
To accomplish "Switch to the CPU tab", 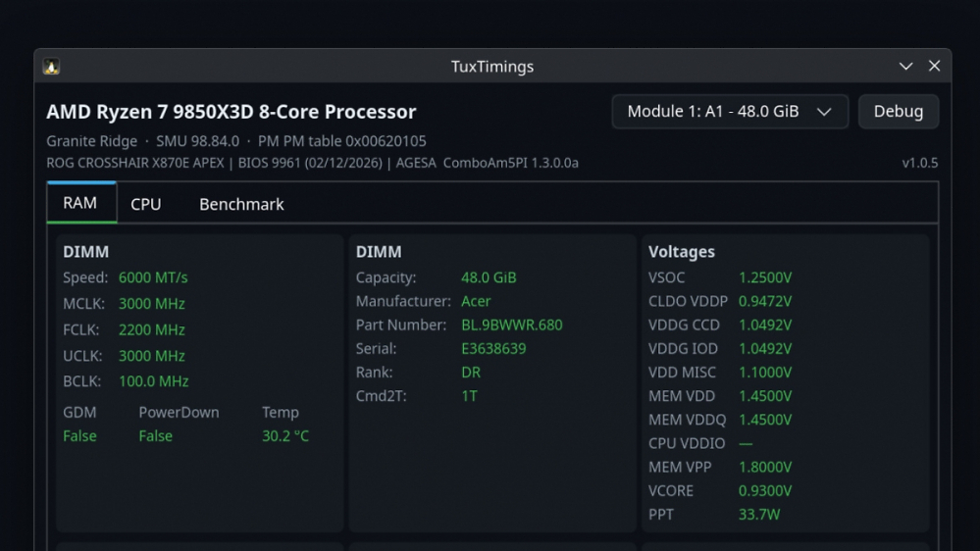I will pyautogui.click(x=145, y=204).
